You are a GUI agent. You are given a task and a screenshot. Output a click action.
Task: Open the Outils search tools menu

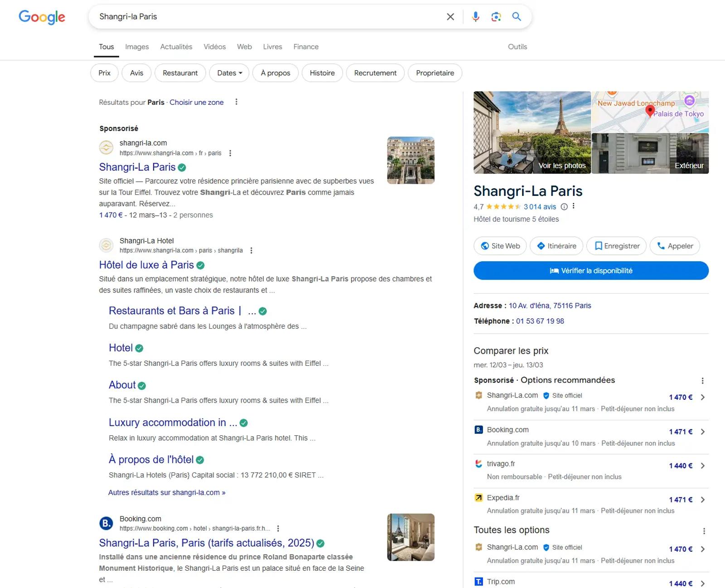(x=517, y=47)
